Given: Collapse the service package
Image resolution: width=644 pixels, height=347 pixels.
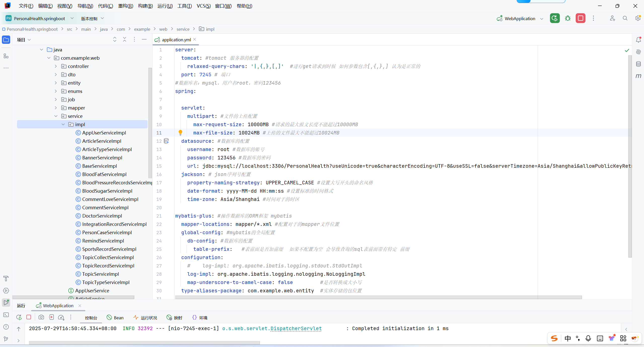Looking at the screenshot, I should (56, 116).
